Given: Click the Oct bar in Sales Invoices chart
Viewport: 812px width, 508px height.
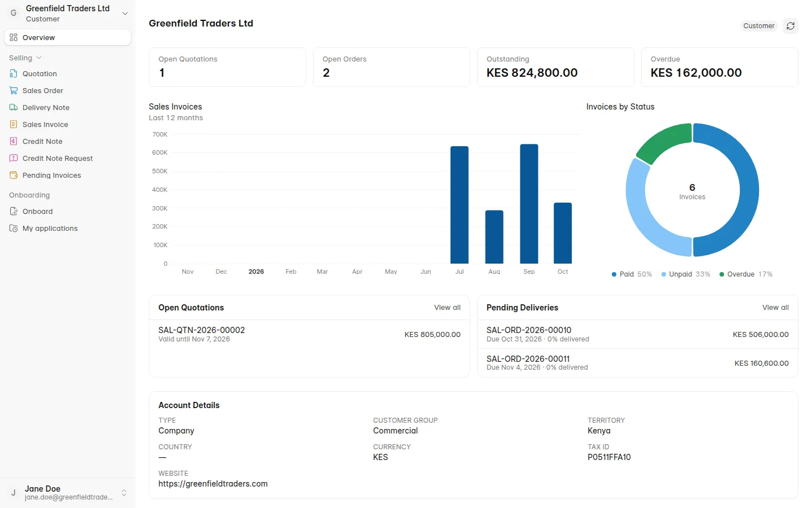Looking at the screenshot, I should click(x=563, y=233).
